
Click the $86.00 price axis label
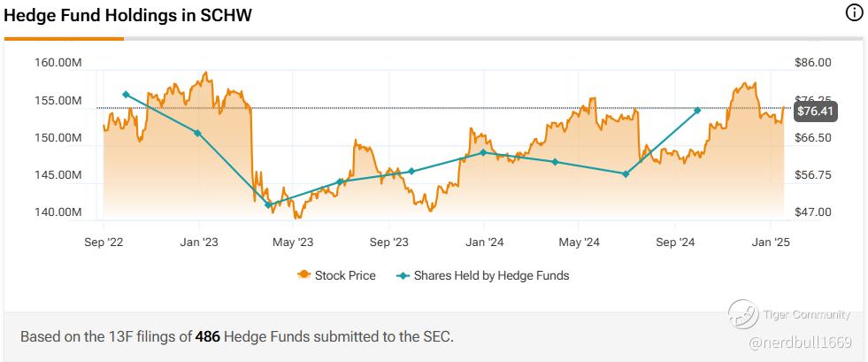813,63
